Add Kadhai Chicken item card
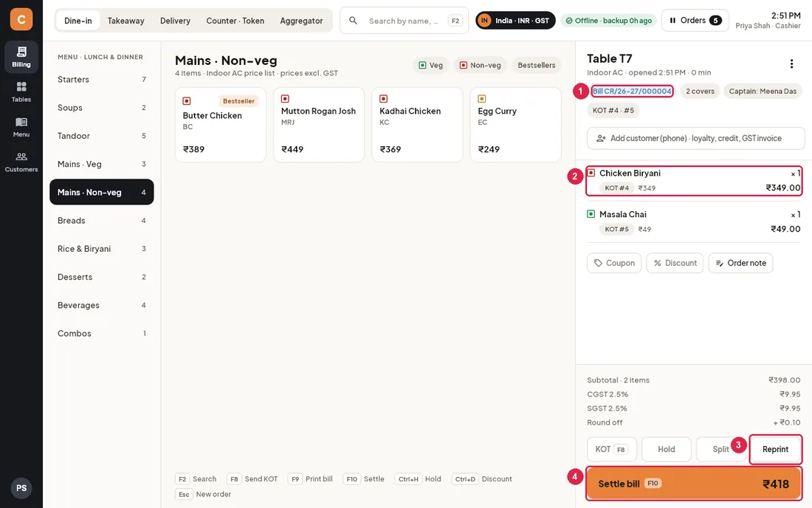812x508 pixels. pos(417,125)
